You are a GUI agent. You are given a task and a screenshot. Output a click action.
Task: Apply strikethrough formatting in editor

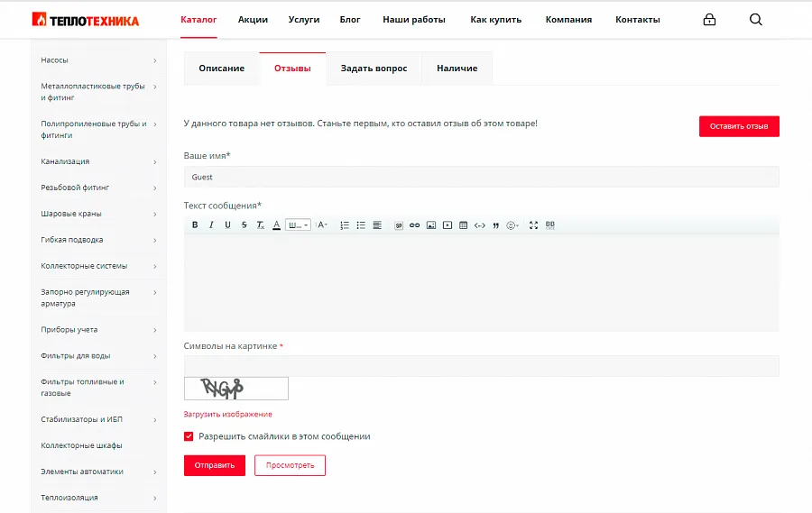[244, 224]
